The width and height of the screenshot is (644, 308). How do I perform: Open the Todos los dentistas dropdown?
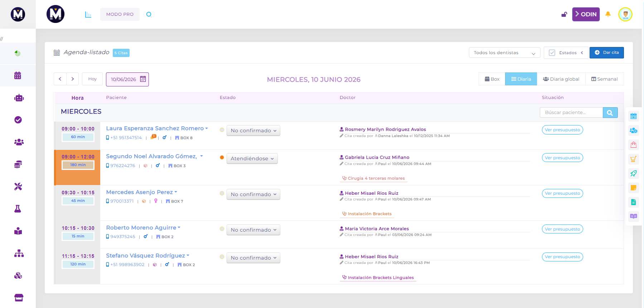[x=504, y=53]
